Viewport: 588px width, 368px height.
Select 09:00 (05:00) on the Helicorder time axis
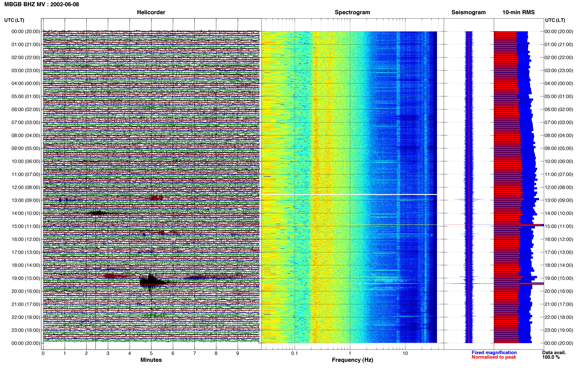point(26,148)
